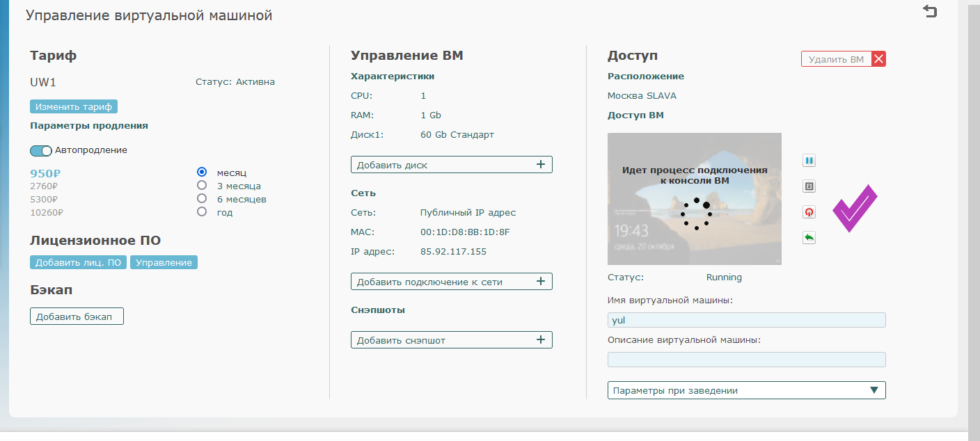Select the год renewal period
980x441 pixels.
coord(202,212)
